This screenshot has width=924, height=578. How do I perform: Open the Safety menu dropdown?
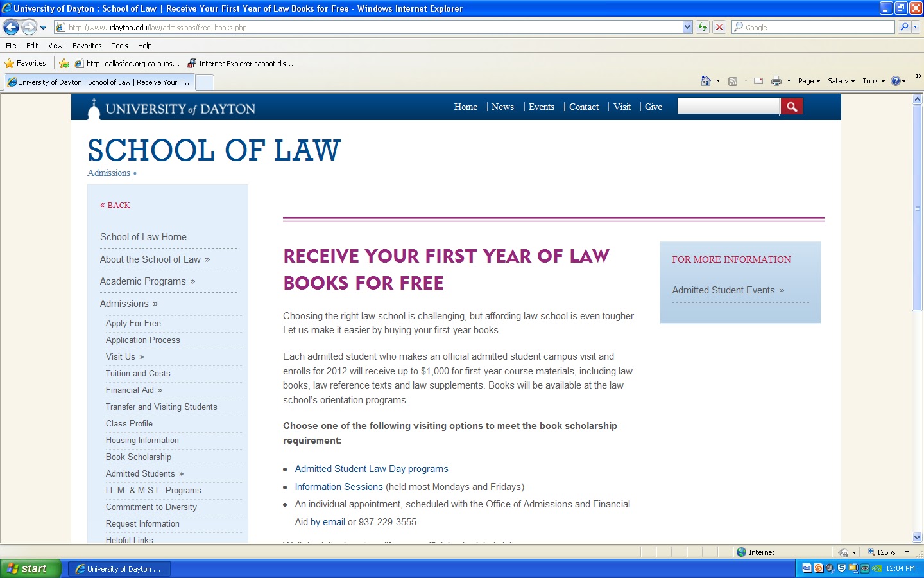(841, 81)
